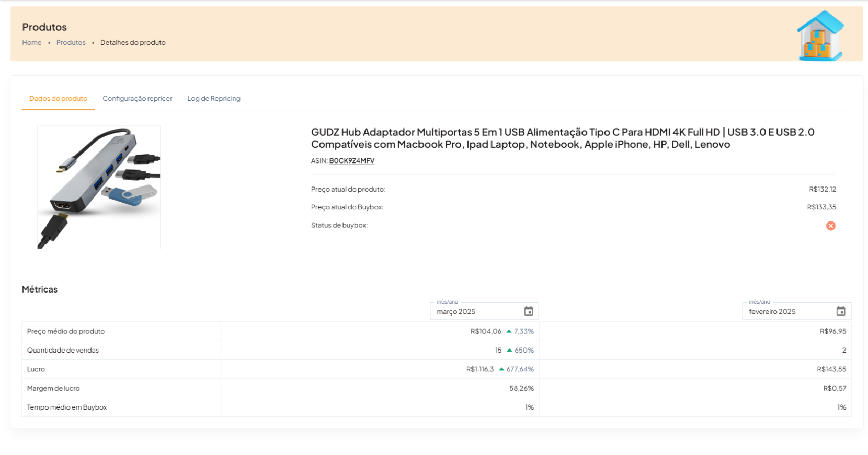Click the Tempo médio em Buybox row label
This screenshot has width=868, height=455.
tap(67, 407)
